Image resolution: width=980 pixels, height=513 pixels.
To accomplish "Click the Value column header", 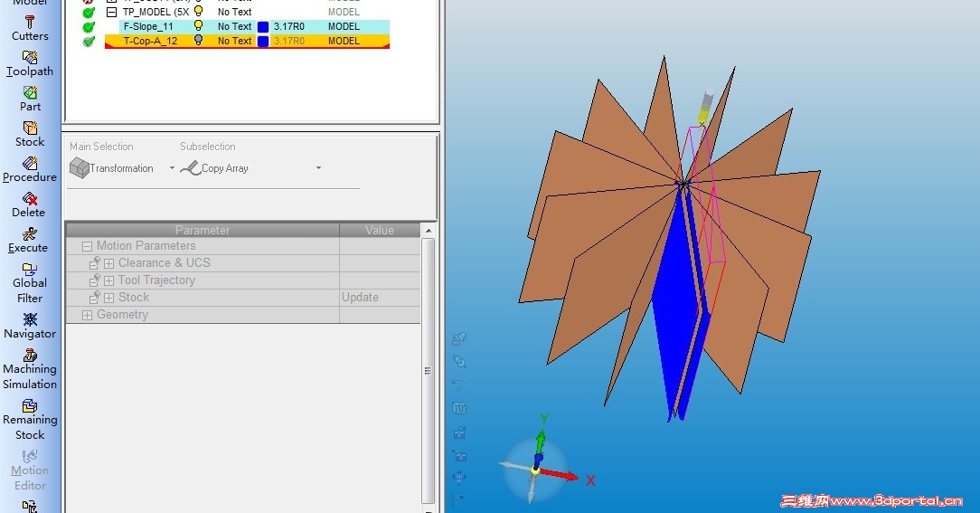I will (x=380, y=230).
